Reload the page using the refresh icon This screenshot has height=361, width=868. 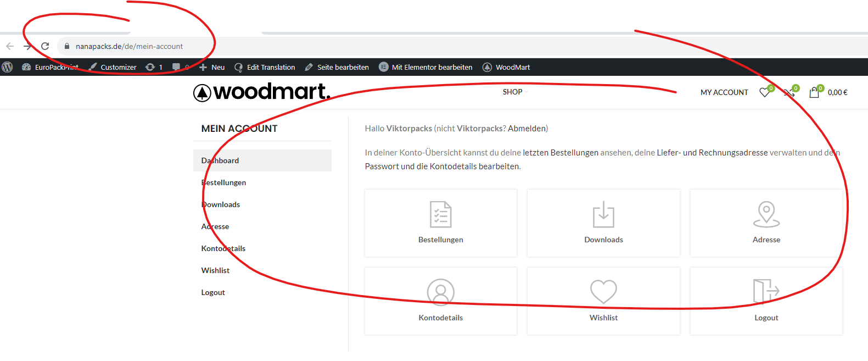click(45, 46)
